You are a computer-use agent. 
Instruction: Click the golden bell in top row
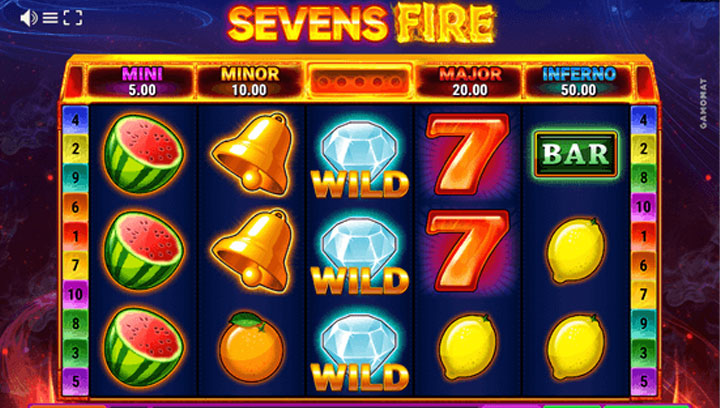tap(251, 153)
